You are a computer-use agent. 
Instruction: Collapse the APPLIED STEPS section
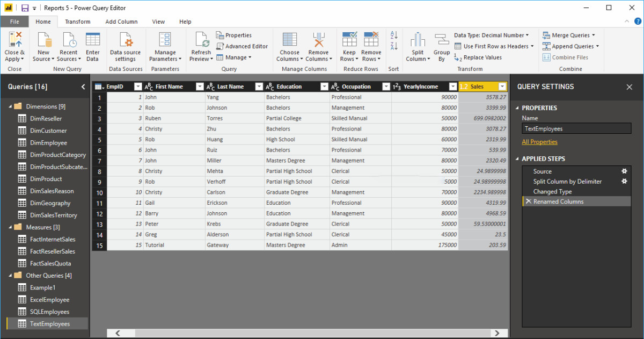pos(517,159)
